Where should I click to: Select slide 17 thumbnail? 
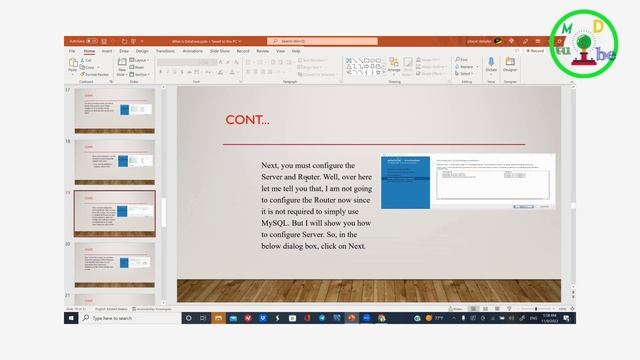pyautogui.click(x=115, y=111)
